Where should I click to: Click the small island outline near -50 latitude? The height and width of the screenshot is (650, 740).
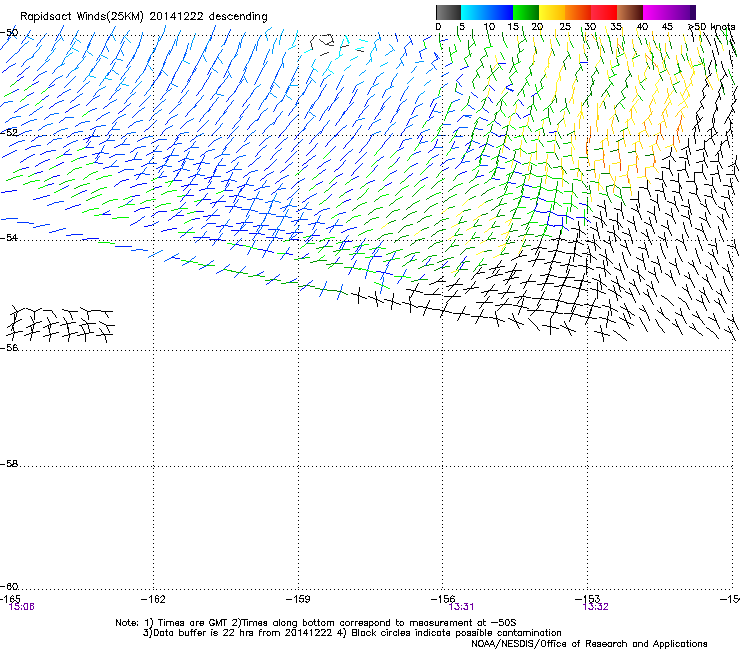[x=324, y=43]
